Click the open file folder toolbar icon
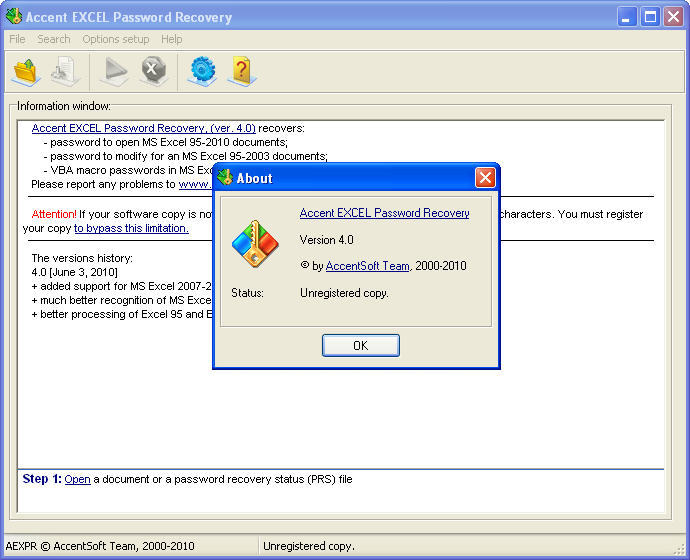The width and height of the screenshot is (690, 560). [x=26, y=72]
